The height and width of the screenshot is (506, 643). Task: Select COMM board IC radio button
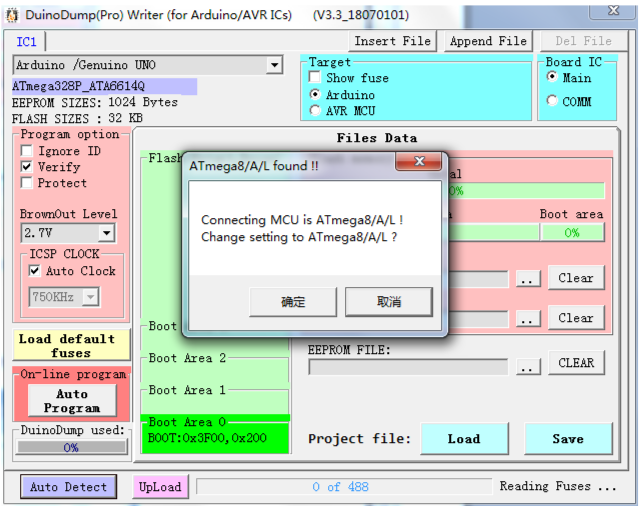tap(552, 101)
